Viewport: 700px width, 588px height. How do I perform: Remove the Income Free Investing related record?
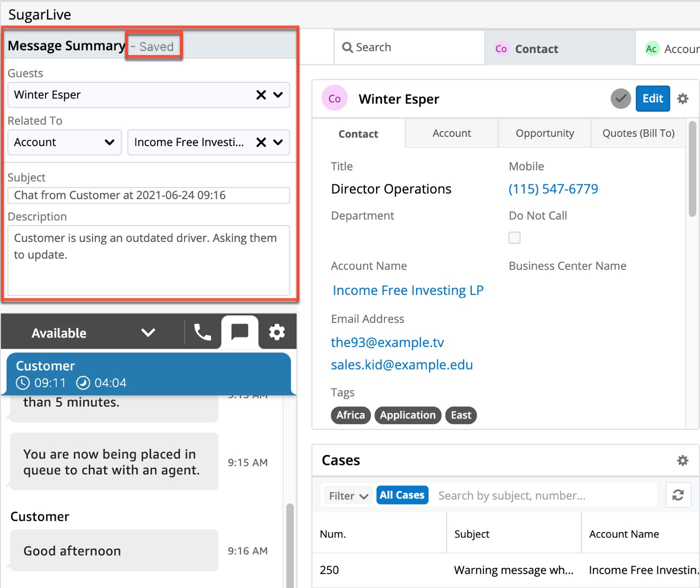261,142
